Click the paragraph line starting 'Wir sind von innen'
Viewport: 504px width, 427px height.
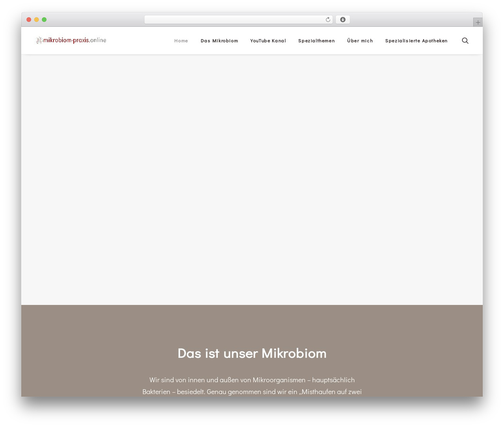[252, 380]
